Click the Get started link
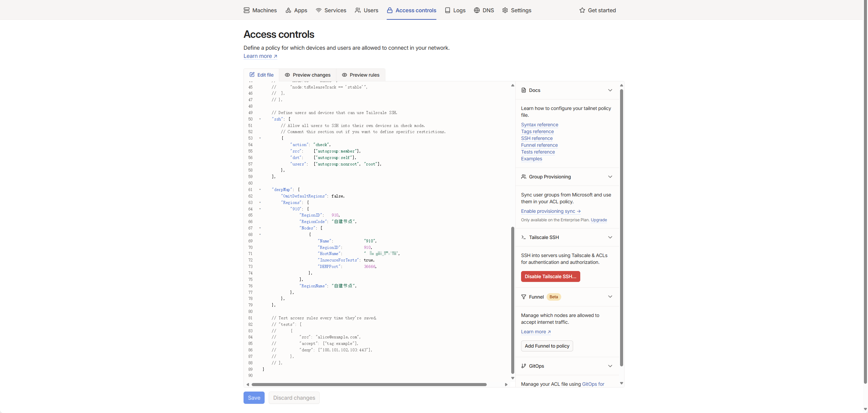This screenshot has width=868, height=413. point(598,10)
